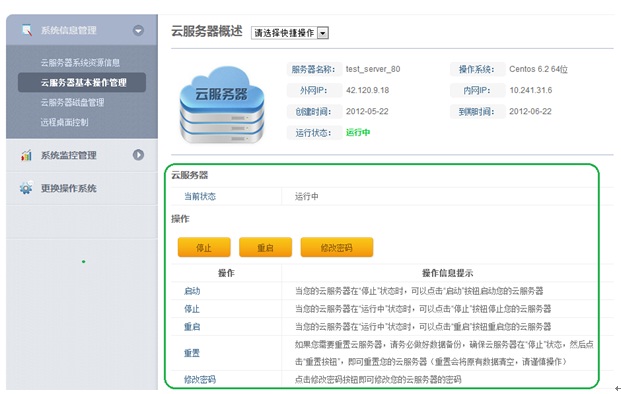Click the 创建时间 field label
The width and height of the screenshot is (621, 394).
(313, 112)
